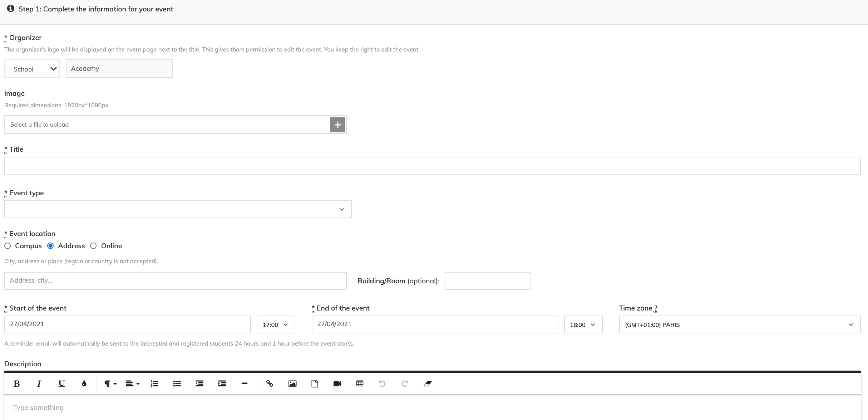Expand the time zone PARIS dropdown
This screenshot has height=420, width=868.
pos(740,324)
